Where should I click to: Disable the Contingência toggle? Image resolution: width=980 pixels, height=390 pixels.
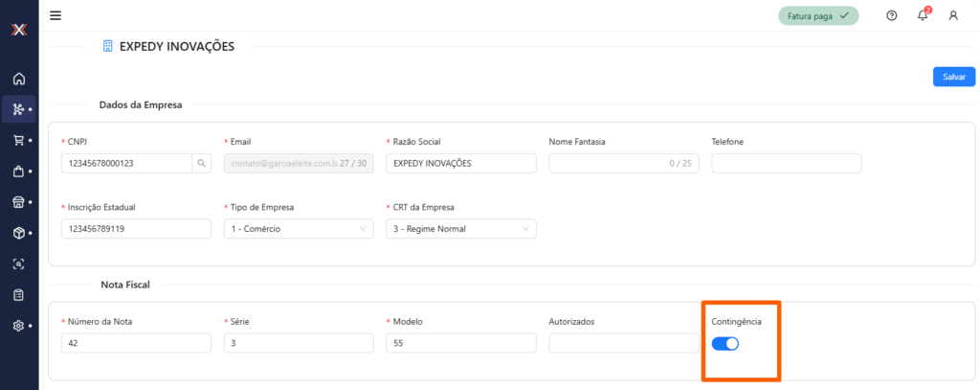(x=725, y=344)
